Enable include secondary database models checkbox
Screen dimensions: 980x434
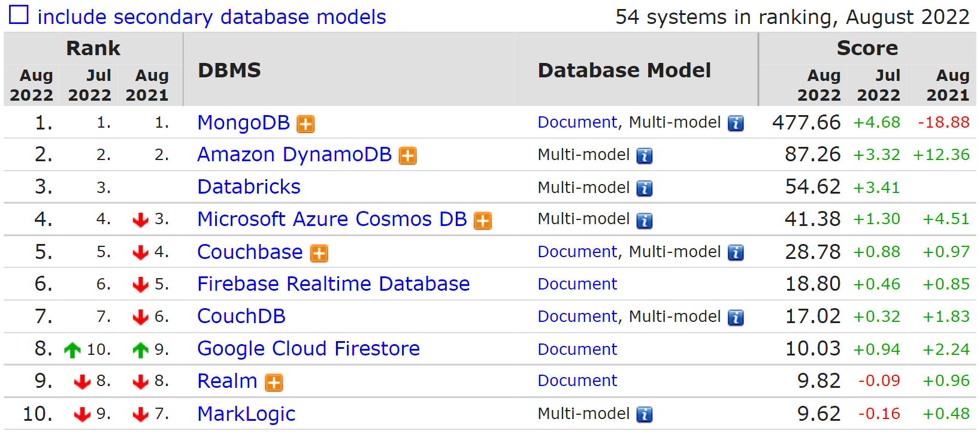tap(19, 15)
